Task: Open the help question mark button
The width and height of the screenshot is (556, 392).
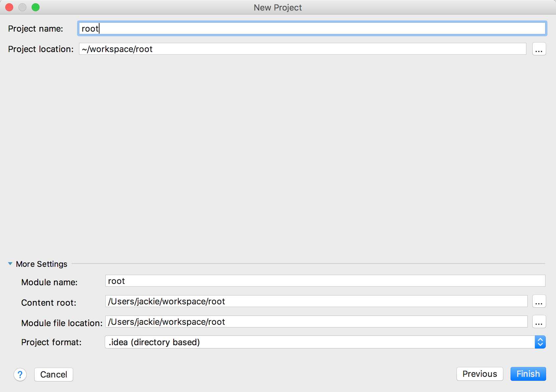Action: pos(20,375)
